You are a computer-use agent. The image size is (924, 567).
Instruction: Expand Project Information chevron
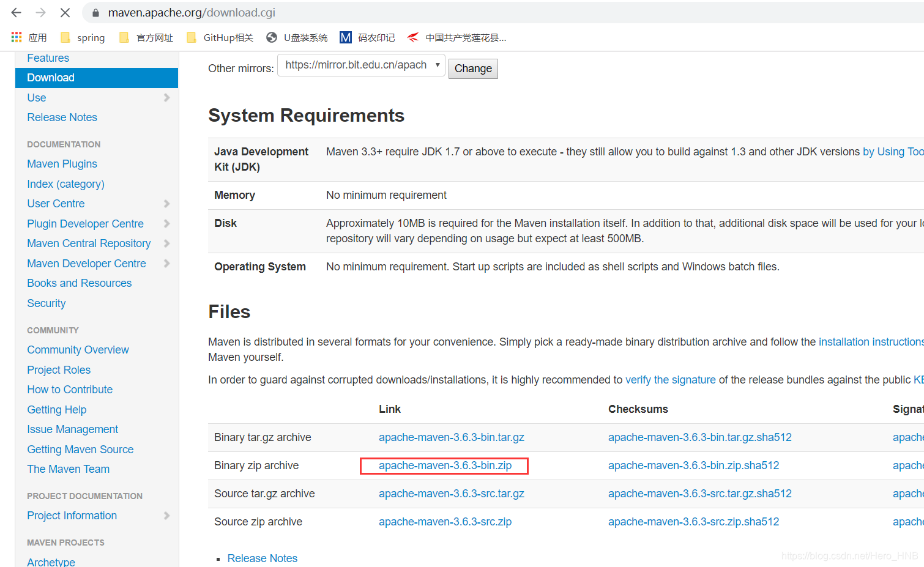(166, 516)
